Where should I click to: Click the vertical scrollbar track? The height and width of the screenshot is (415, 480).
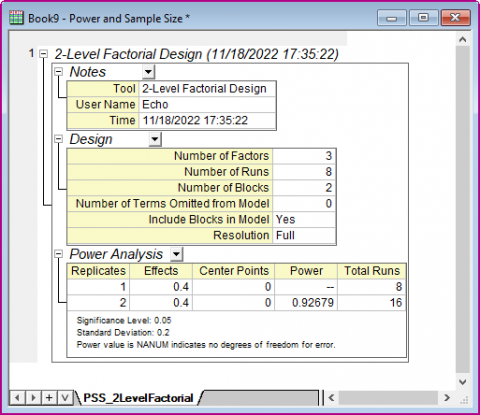click(x=462, y=210)
